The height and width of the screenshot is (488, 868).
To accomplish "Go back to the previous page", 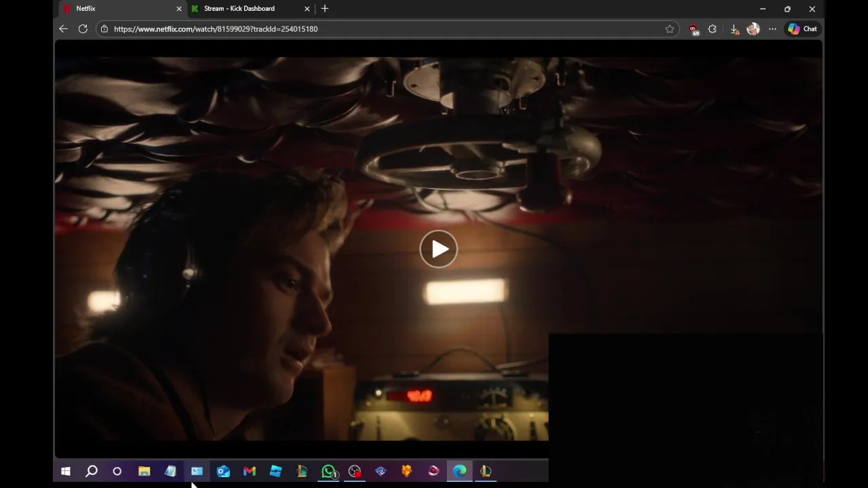I will pos(63,29).
